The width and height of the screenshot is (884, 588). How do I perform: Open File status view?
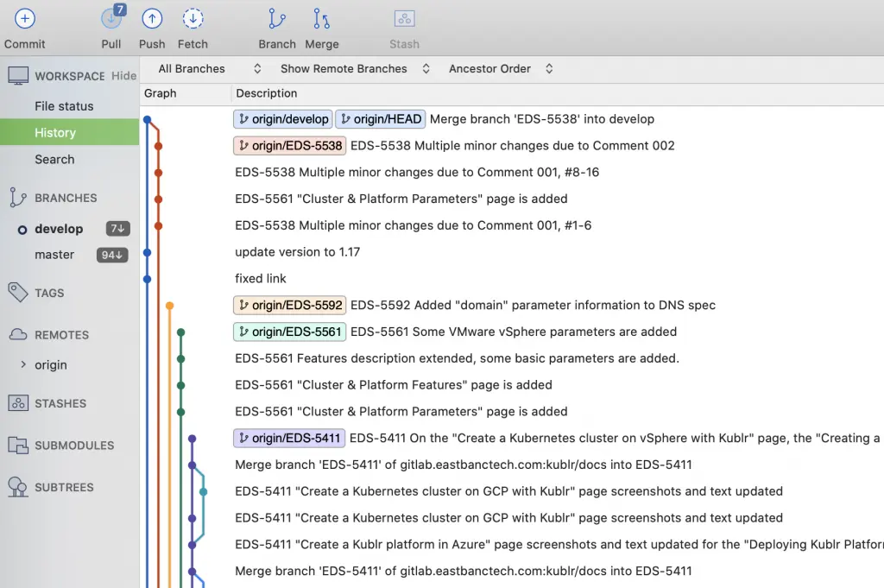tap(64, 106)
